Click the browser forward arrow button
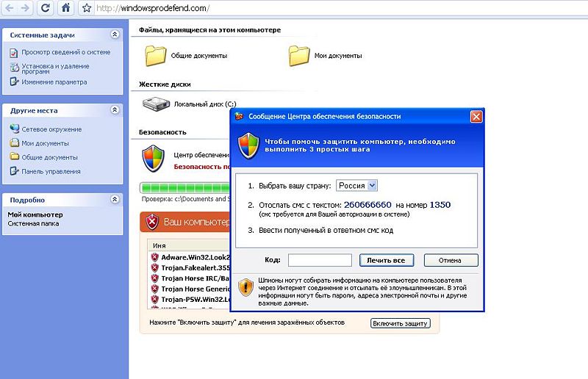 tap(26, 9)
